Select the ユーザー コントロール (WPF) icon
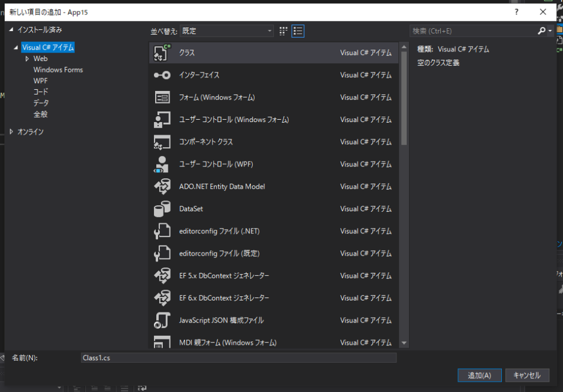This screenshot has width=563, height=392. click(x=162, y=164)
